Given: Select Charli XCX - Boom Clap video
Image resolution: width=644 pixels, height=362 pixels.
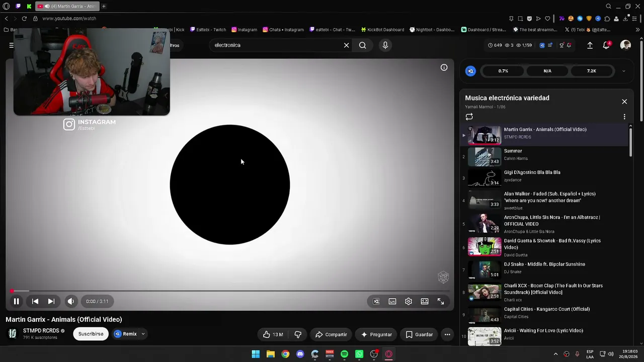Looking at the screenshot, I should 545,293.
